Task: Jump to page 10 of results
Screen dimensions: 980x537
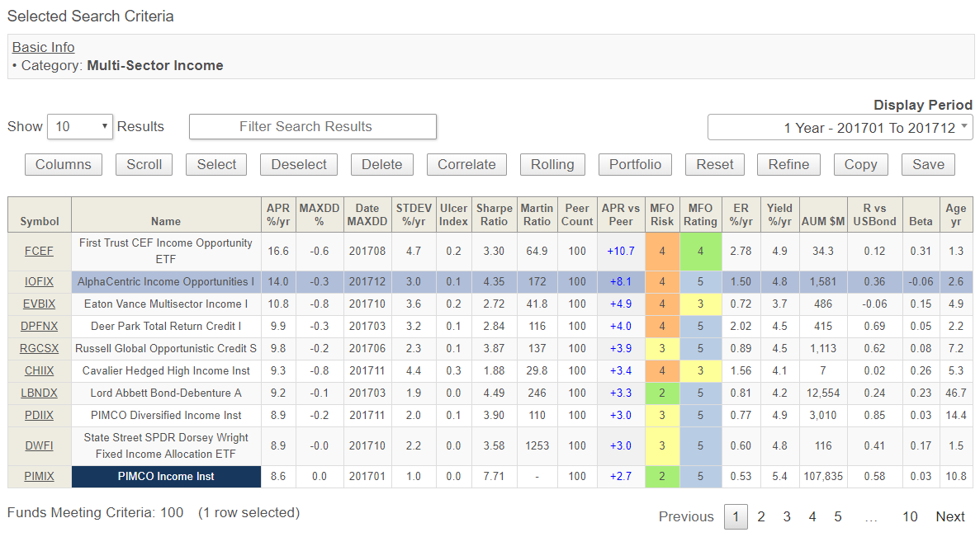Action: pos(909,516)
